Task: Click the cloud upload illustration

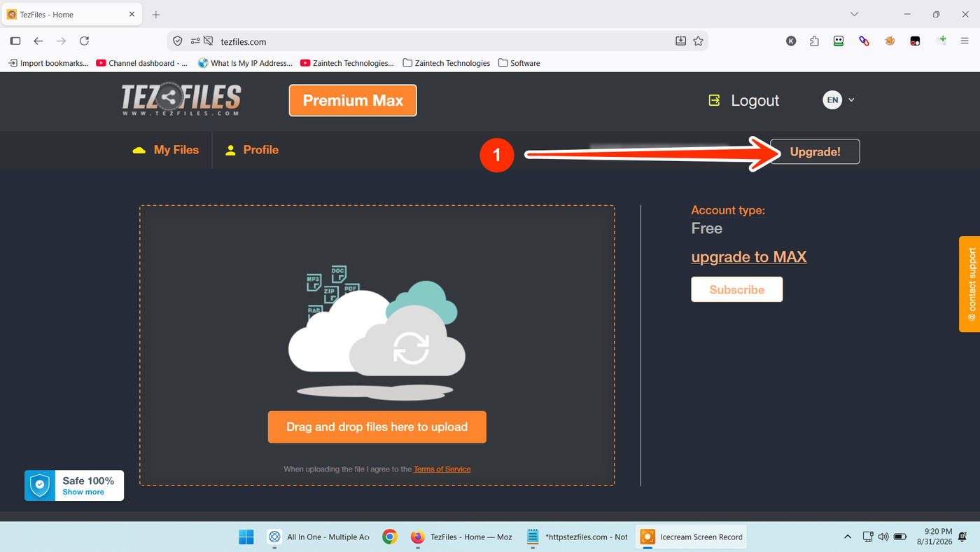Action: click(377, 333)
